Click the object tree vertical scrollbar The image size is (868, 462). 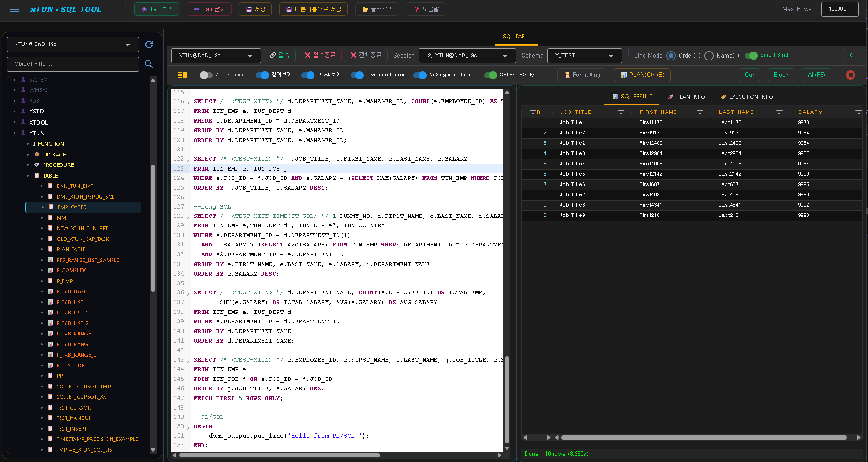[x=153, y=228]
